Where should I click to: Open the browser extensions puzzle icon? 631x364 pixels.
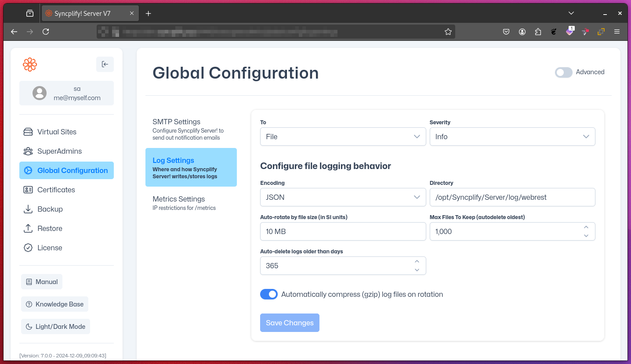(538, 32)
